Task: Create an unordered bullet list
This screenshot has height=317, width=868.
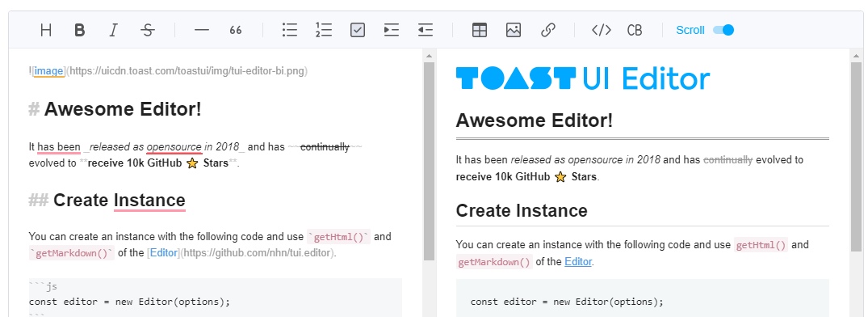Action: (290, 30)
